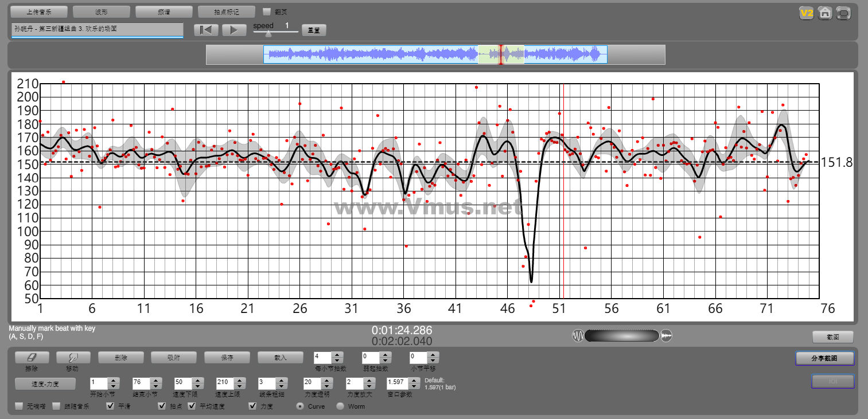Click the 窗口参数 value field showing 1.597
This screenshot has width=868, height=419.
pos(398,383)
